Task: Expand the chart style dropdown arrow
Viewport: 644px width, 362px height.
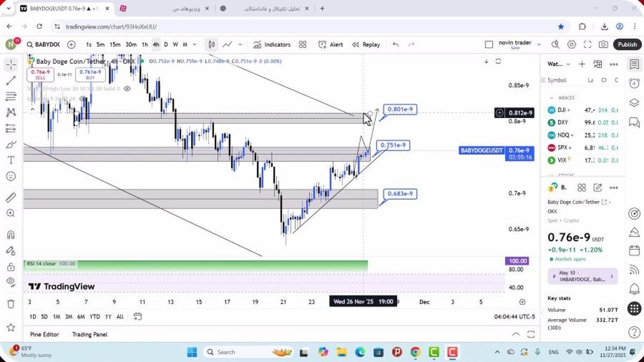Action: pos(240,45)
